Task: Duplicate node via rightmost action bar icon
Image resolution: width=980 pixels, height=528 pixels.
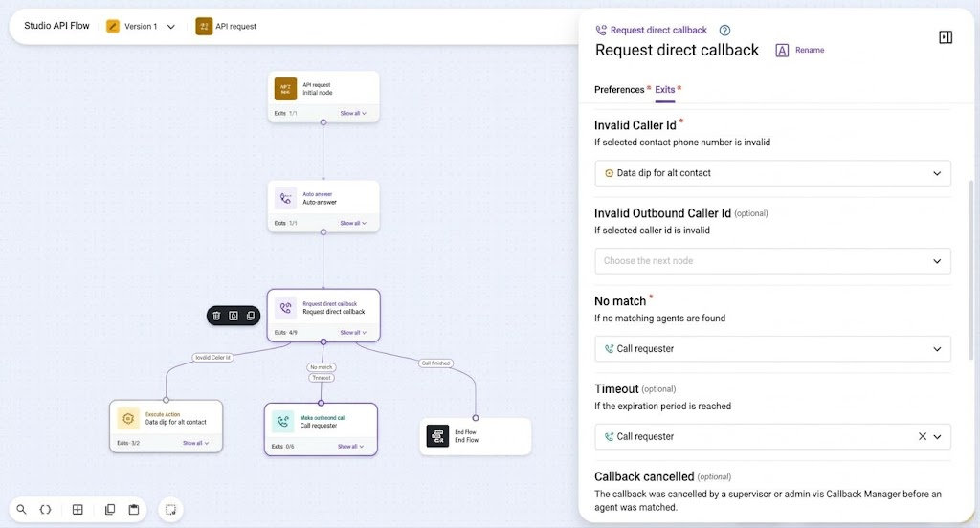Action: point(251,316)
